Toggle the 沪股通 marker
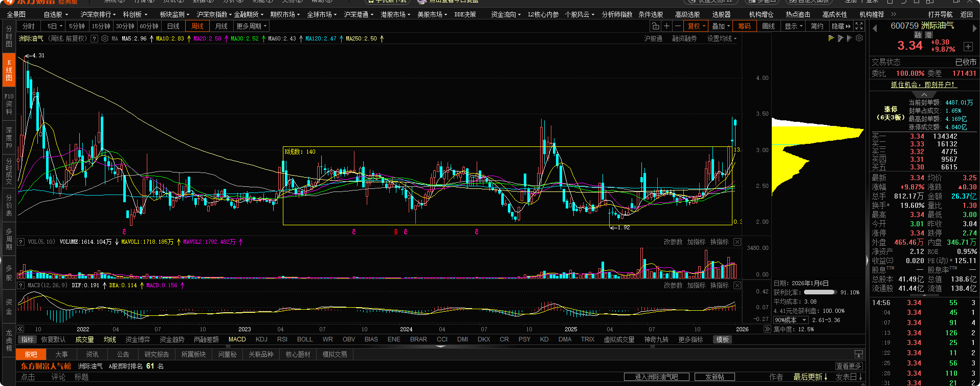Viewport: 980px width, 386px height. point(653,38)
